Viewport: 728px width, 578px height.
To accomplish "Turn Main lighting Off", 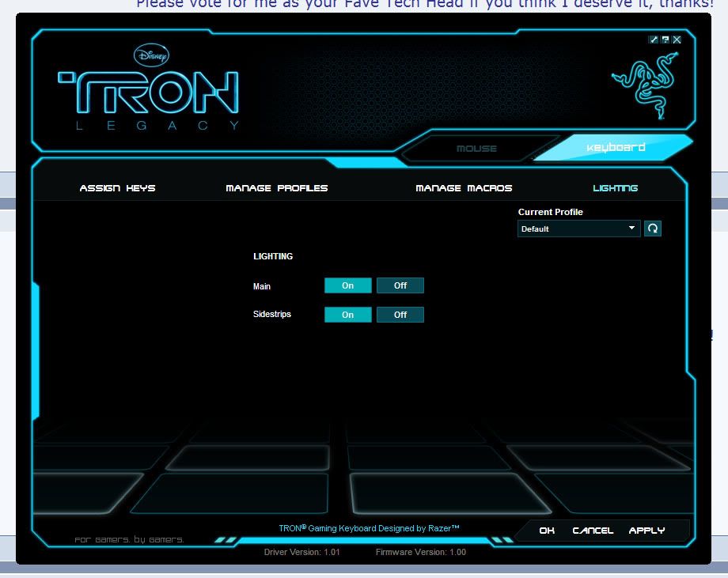I will (400, 285).
